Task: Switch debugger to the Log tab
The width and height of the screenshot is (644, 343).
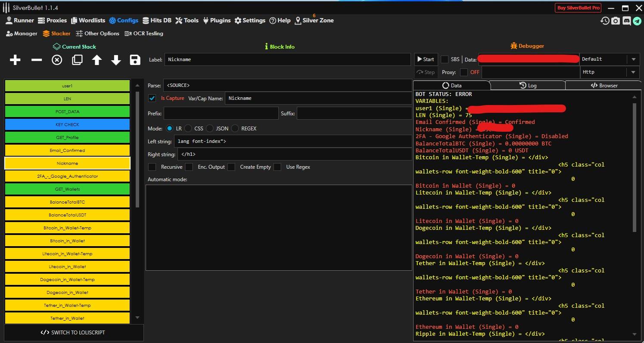Action: 527,85
